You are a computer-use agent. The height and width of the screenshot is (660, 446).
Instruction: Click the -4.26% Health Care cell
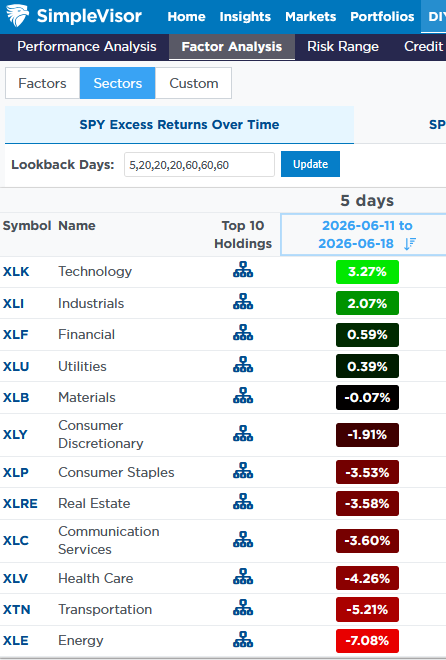pyautogui.click(x=367, y=578)
